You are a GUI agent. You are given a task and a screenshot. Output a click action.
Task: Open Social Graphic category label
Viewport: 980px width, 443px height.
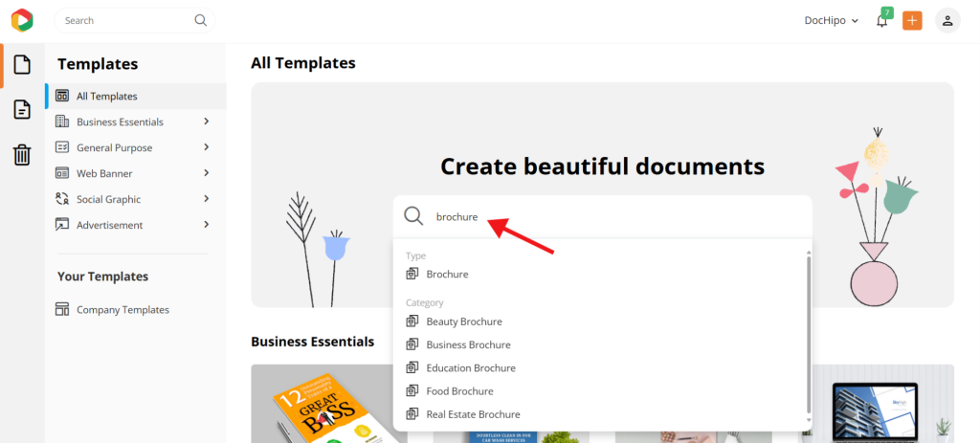109,199
